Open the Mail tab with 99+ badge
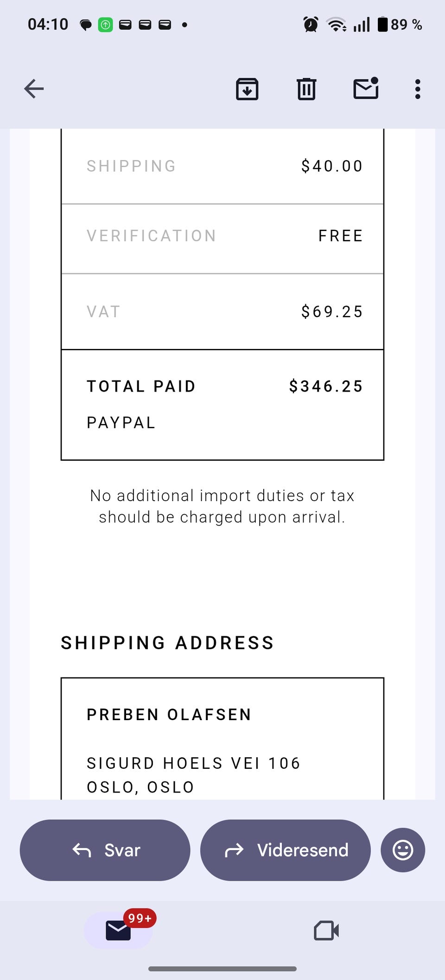Viewport: 445px width, 980px height. (119, 930)
